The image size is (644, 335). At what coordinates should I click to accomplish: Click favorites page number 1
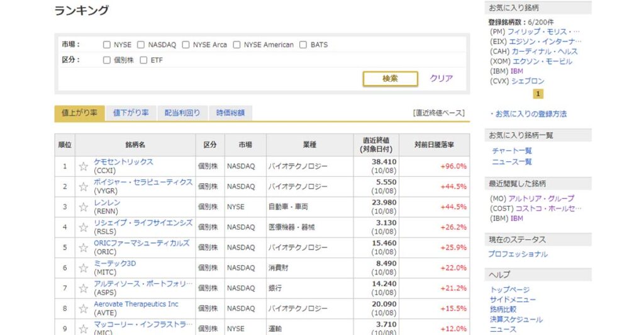[x=538, y=94]
